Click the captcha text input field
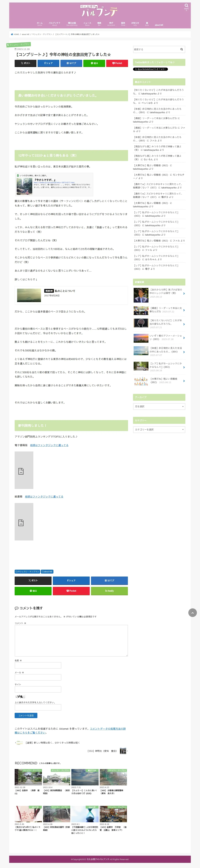Viewport: 200px width, 868px height. 38,707
